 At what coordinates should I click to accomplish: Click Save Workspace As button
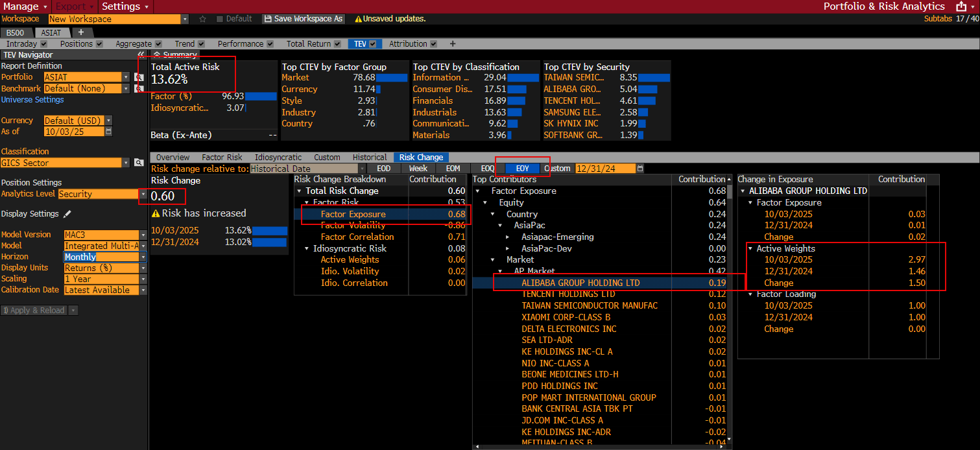click(x=304, y=19)
